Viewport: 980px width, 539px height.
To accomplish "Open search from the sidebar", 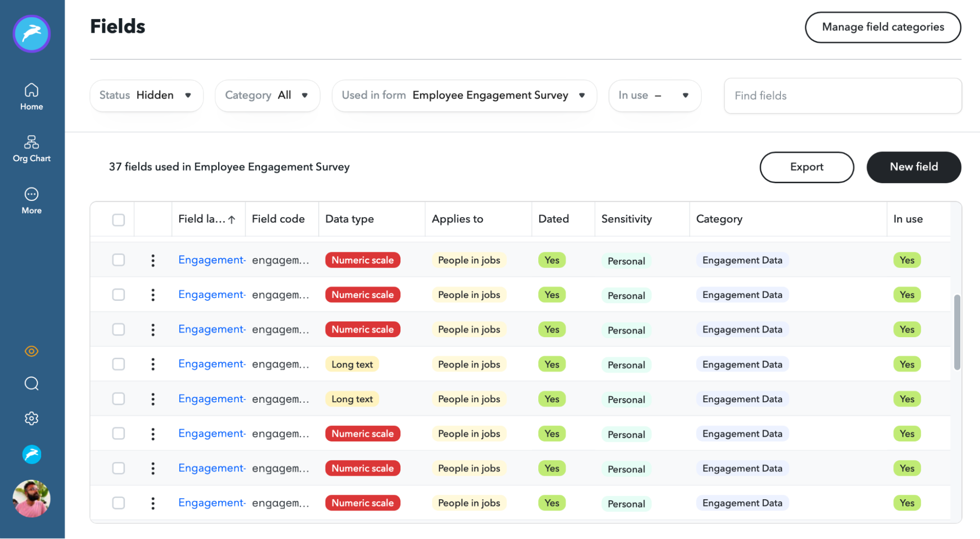I will point(31,383).
